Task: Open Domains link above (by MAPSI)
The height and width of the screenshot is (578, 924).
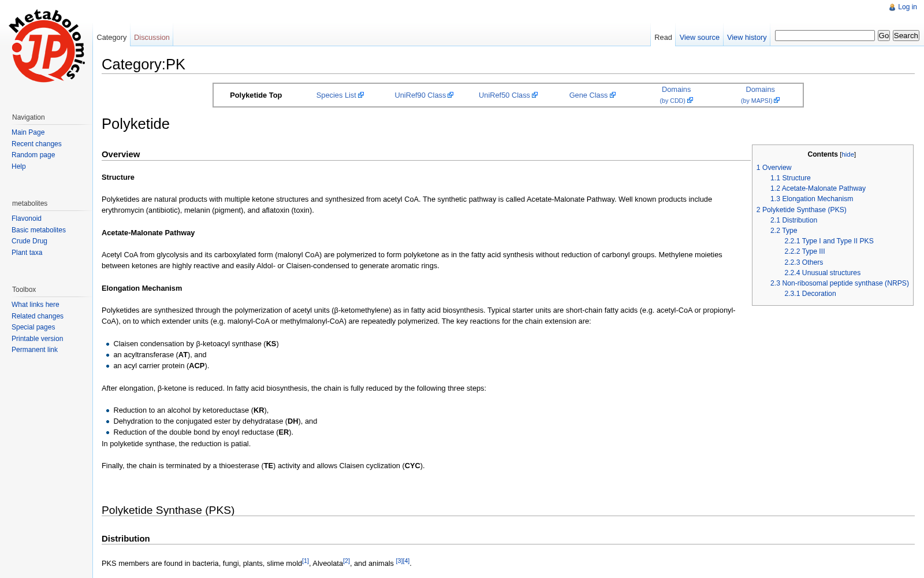Action: 760,90
